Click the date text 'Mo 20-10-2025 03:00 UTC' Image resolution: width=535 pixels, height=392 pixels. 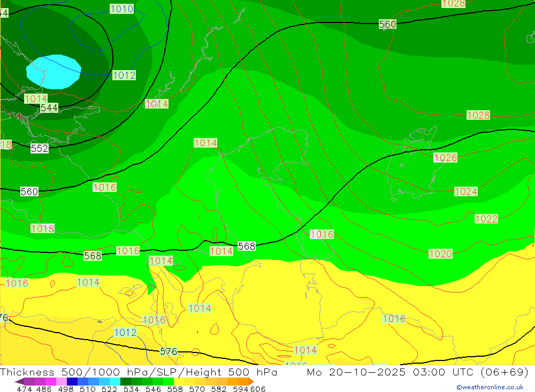click(392, 372)
